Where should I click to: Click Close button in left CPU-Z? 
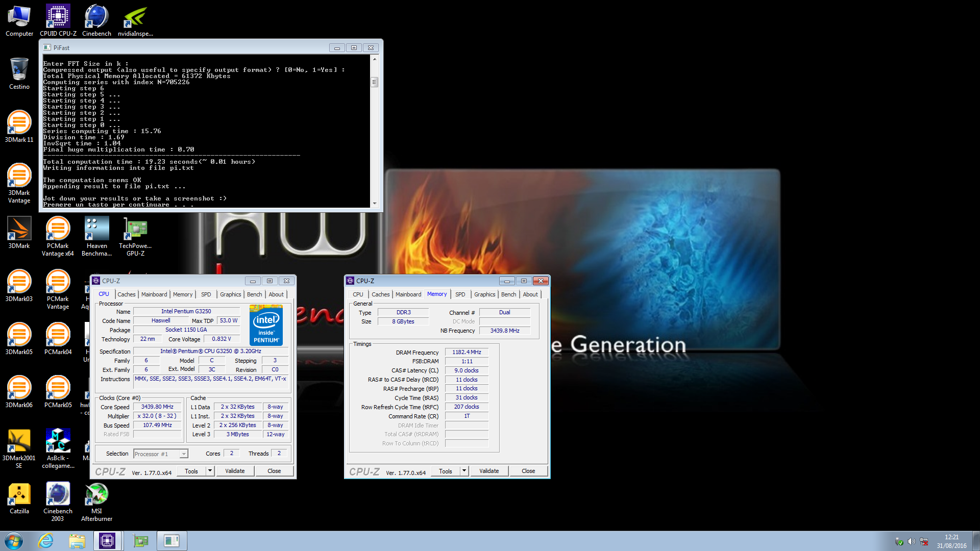pyautogui.click(x=274, y=471)
